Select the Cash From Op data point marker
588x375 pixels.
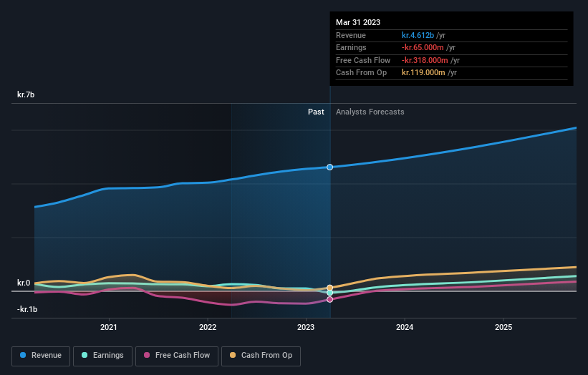pyautogui.click(x=329, y=288)
